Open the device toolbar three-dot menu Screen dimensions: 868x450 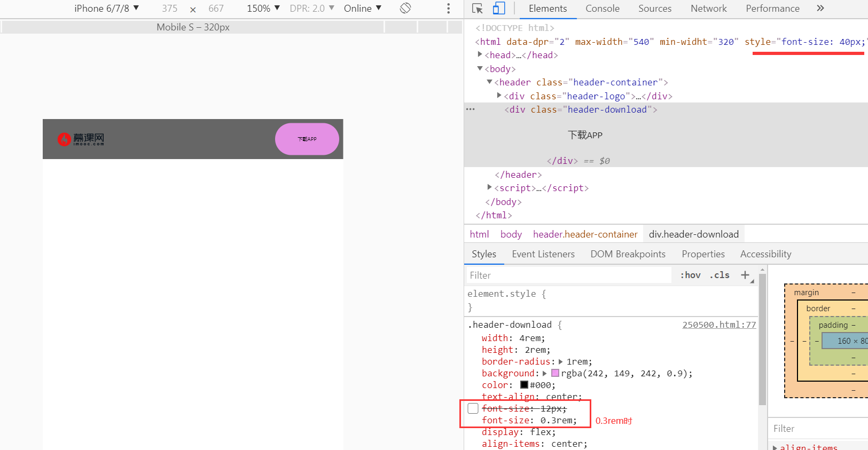[x=448, y=9]
